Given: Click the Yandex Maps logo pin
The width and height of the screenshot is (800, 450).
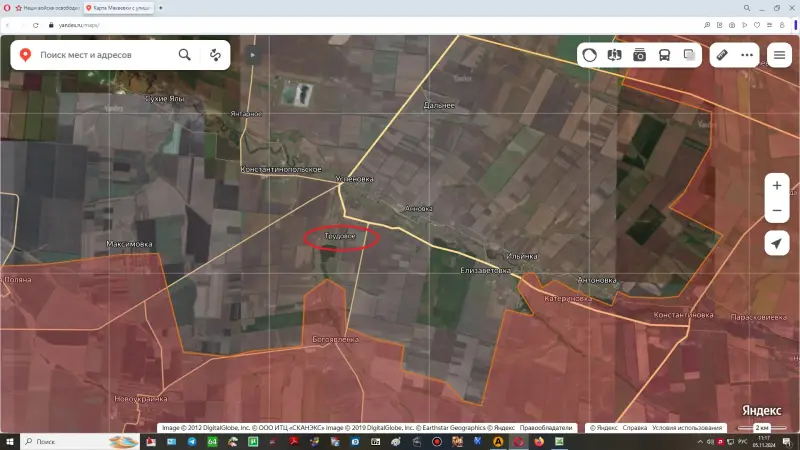Looking at the screenshot, I should point(24,55).
